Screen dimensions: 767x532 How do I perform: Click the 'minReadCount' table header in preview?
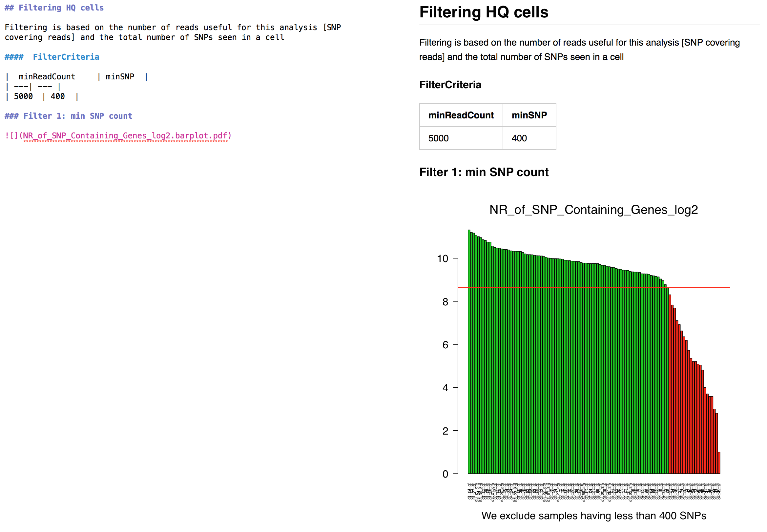[461, 115]
